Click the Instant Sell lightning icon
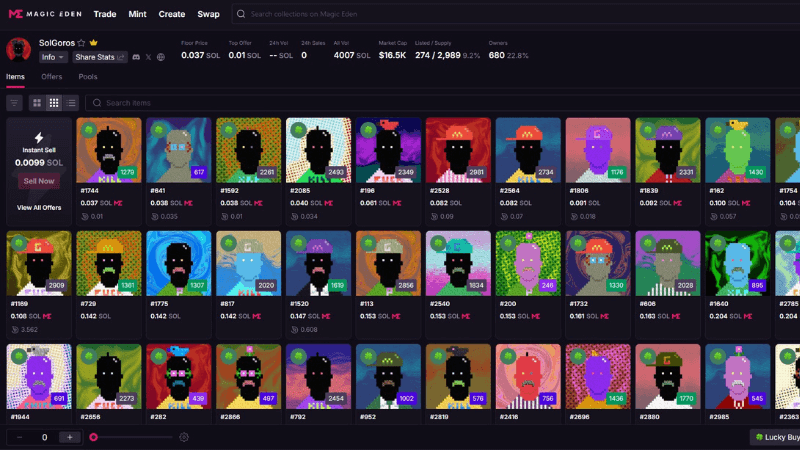This screenshot has width=800, height=450. coord(39,137)
